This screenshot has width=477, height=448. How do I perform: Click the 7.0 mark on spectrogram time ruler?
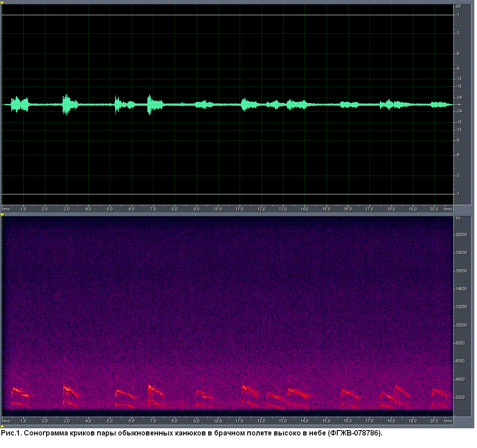pos(153,421)
